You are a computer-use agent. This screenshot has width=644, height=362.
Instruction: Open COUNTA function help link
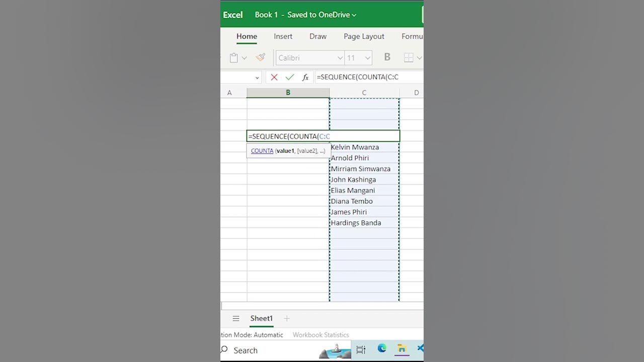[262, 150]
